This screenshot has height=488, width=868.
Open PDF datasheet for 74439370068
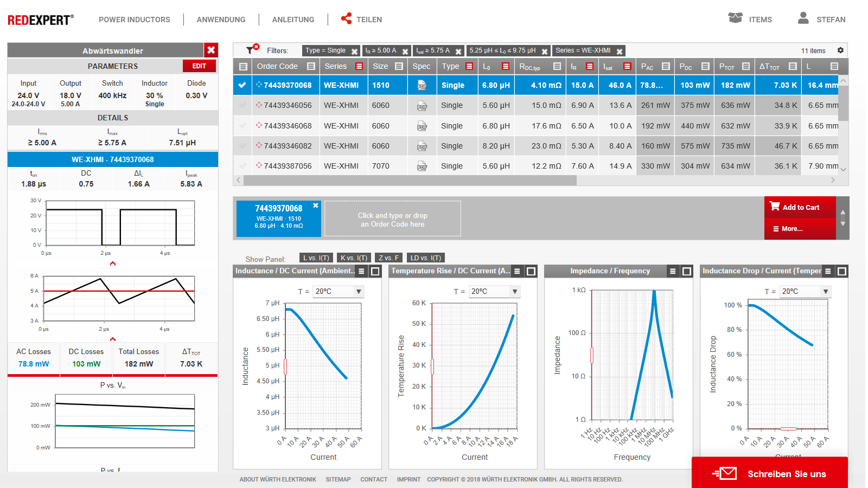(422, 85)
